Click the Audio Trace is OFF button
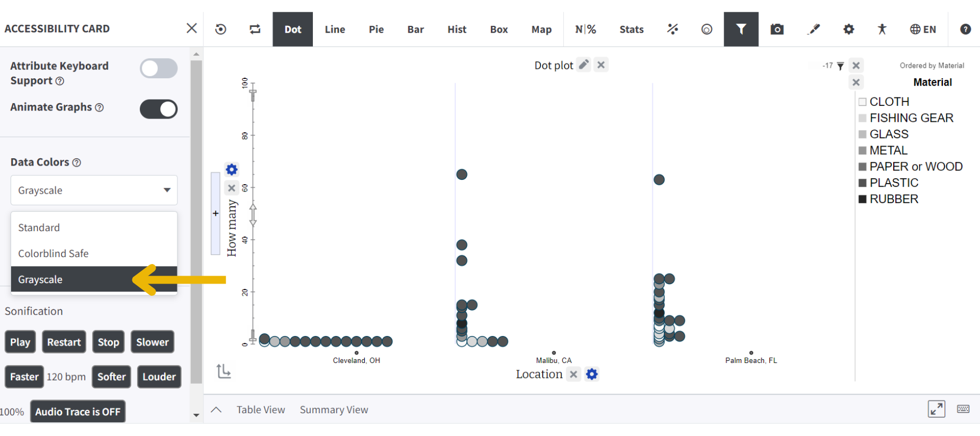This screenshot has width=980, height=436. click(x=78, y=412)
